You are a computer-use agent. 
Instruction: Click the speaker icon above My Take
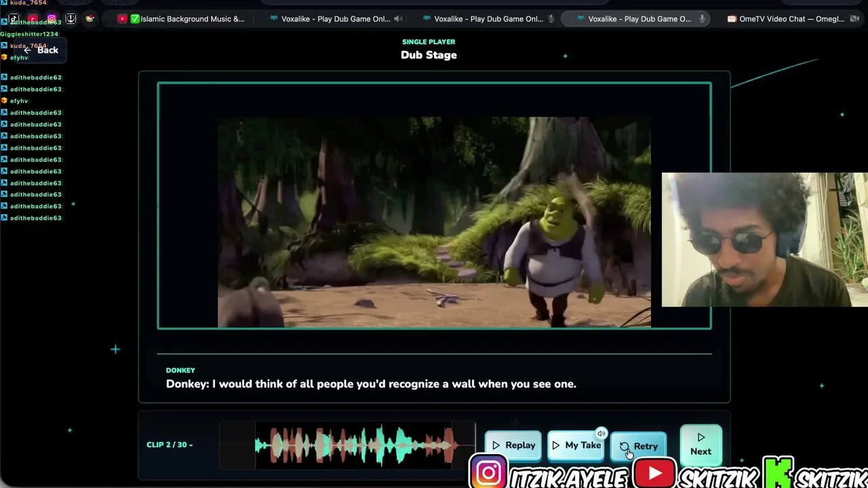(601, 434)
